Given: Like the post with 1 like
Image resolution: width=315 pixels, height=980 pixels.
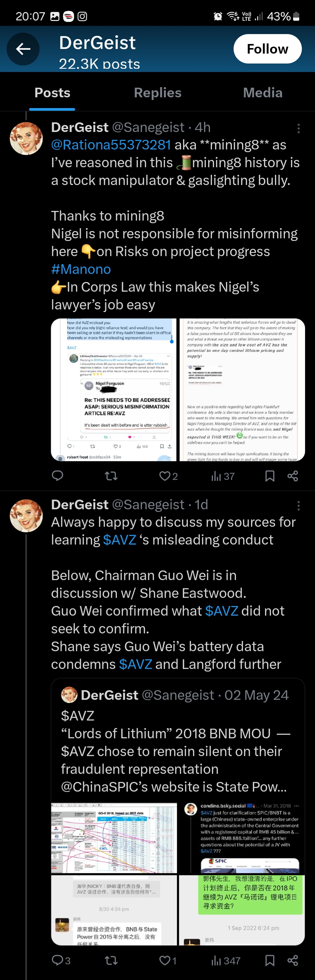Looking at the screenshot, I should pos(168,960).
